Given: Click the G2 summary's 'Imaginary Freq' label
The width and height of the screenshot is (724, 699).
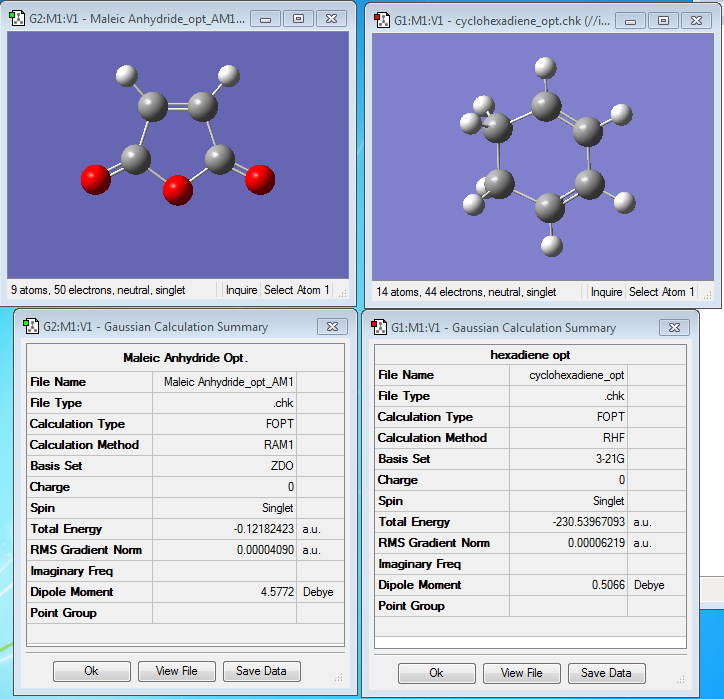Looking at the screenshot, I should click(72, 571).
